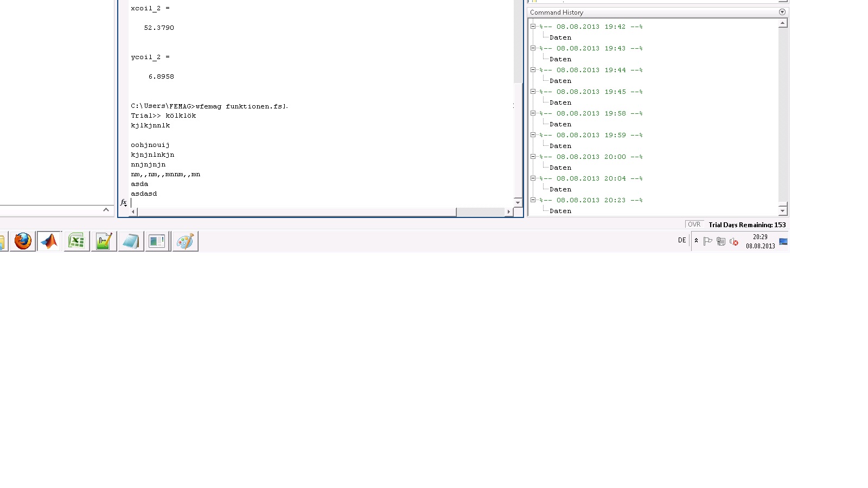Click the DE language indicator

[x=682, y=240]
